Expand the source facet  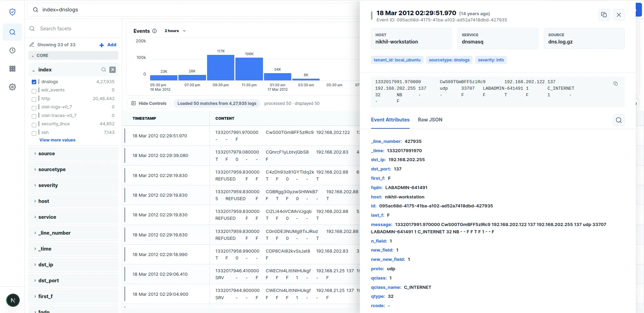coord(73,154)
